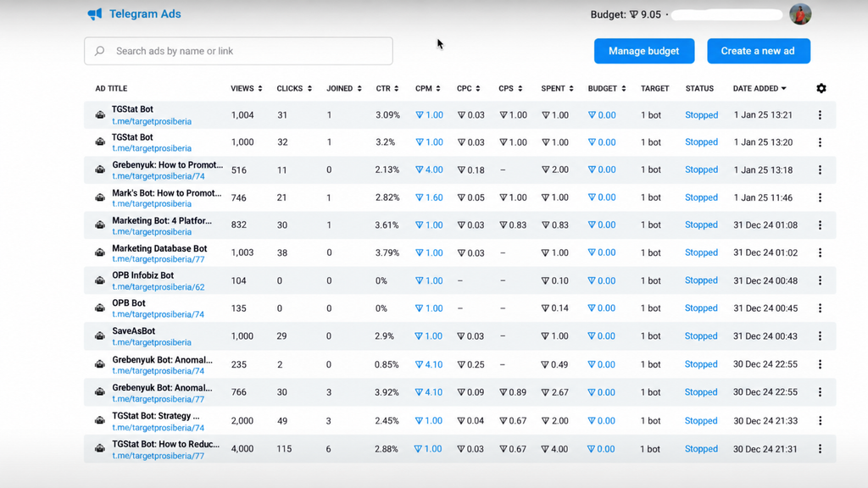The image size is (868, 488).
Task: Open the Telegram Ads home link
Action: tap(135, 14)
